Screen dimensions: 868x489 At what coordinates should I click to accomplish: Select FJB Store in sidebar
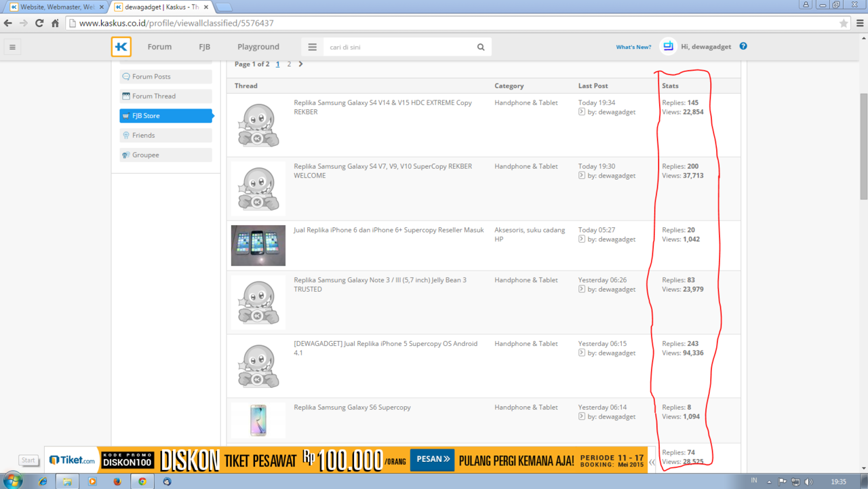click(165, 116)
